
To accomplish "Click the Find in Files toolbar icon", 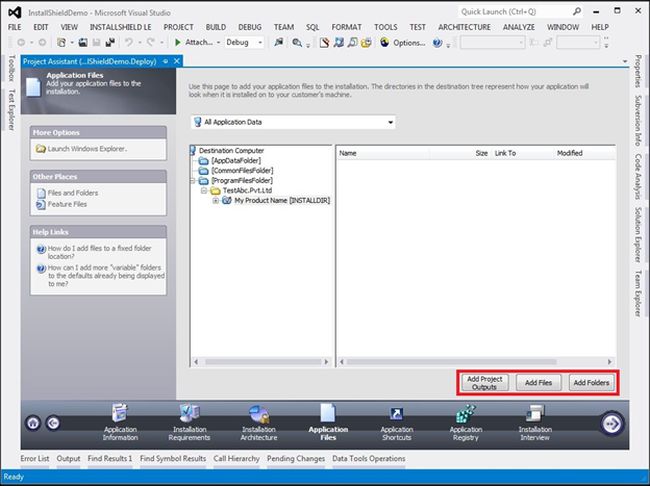I will coord(297,42).
